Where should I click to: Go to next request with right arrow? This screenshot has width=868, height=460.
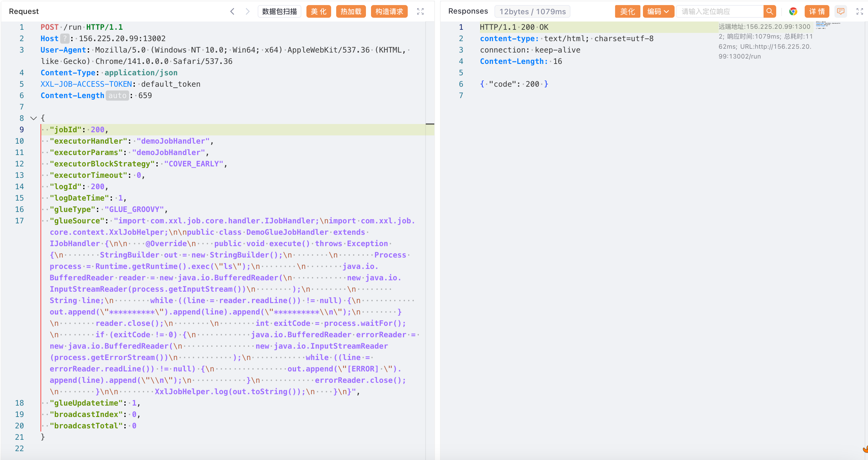(248, 11)
